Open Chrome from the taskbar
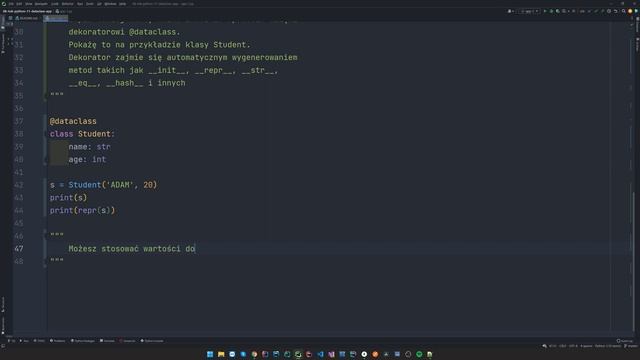 254,354
